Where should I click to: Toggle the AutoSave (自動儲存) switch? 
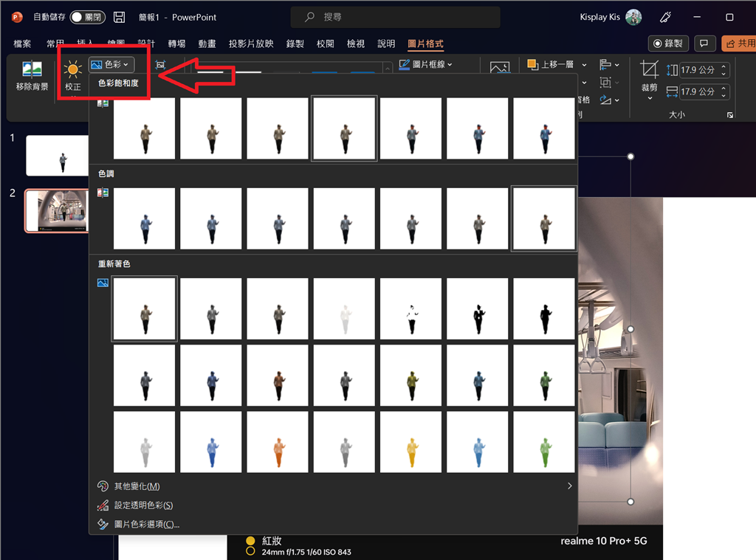pyautogui.click(x=87, y=18)
